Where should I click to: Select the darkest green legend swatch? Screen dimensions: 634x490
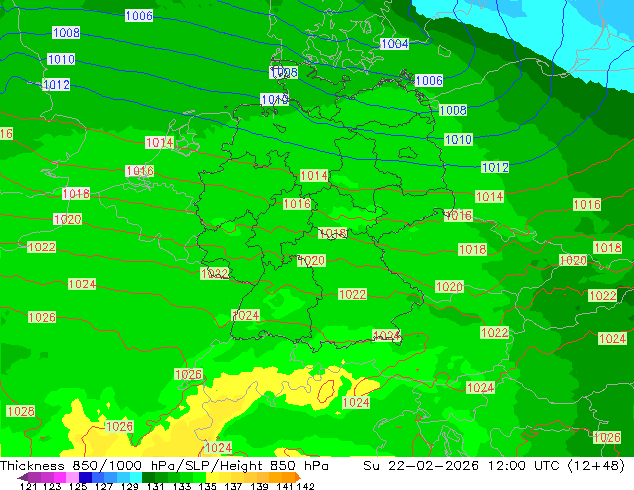pos(148,477)
